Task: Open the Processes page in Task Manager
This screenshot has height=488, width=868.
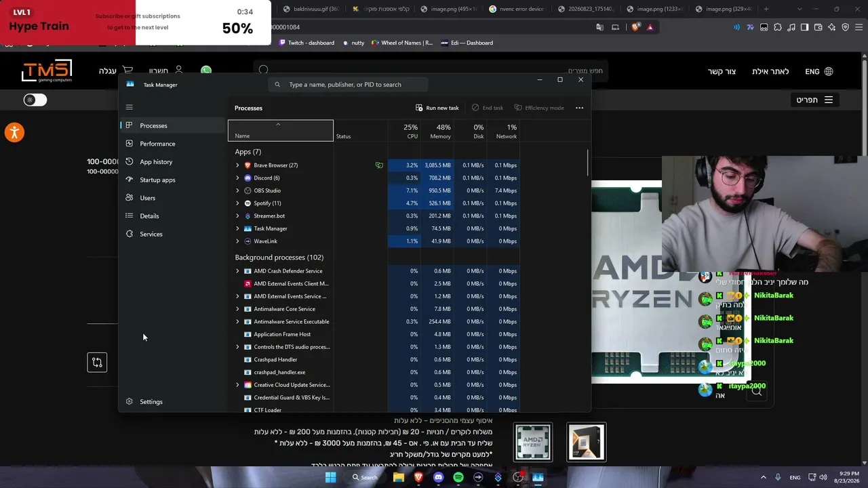Action: click(x=172, y=125)
